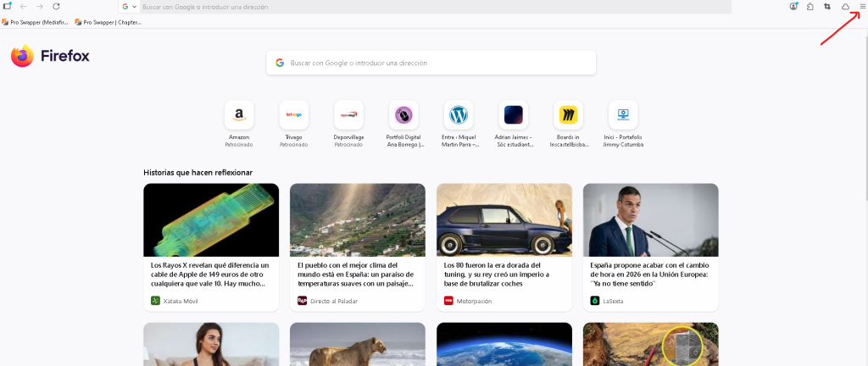This screenshot has width=868, height=366.
Task: Click the Firefox account profile icon
Action: 793,6
